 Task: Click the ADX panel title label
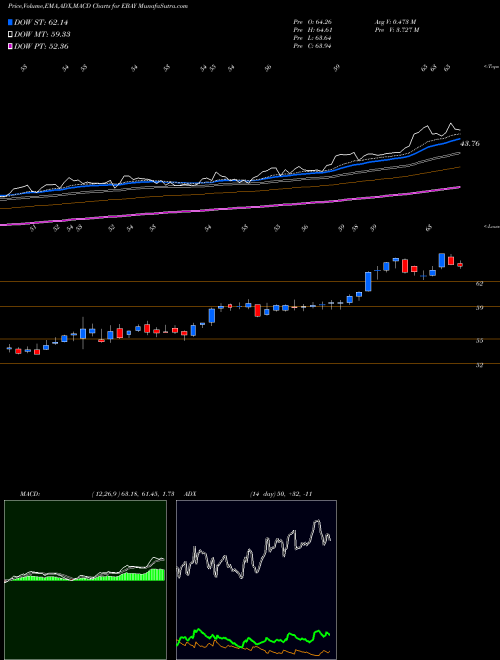pyautogui.click(x=191, y=494)
